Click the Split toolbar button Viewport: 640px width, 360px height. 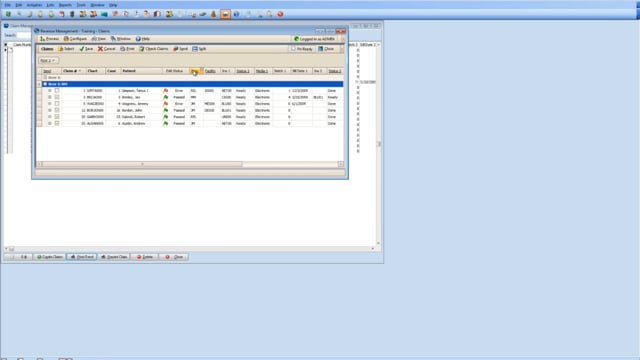pos(199,49)
